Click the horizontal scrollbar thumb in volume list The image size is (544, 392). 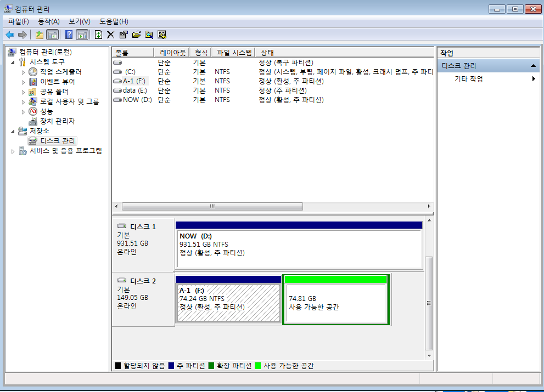point(212,206)
